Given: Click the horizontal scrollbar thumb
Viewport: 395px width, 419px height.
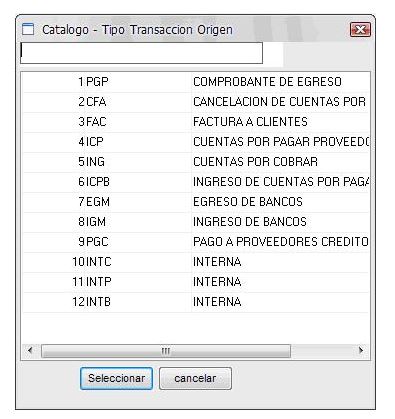Looking at the screenshot, I should pos(166,351).
